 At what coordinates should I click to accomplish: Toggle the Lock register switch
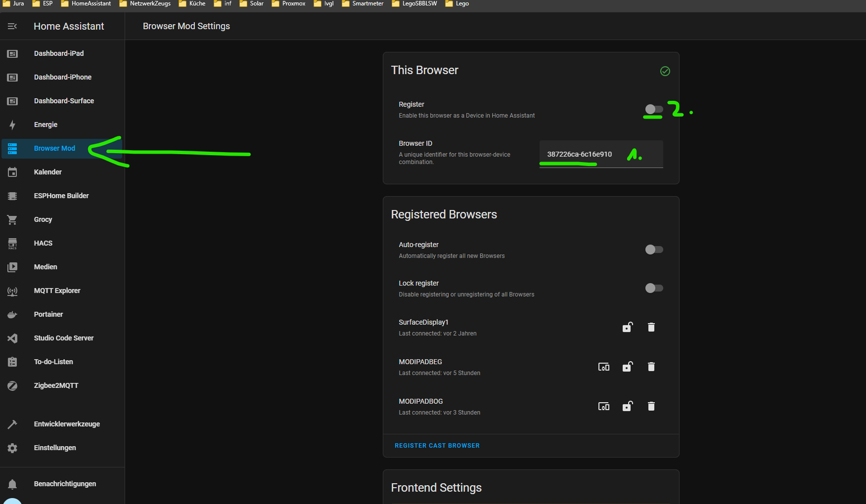654,288
